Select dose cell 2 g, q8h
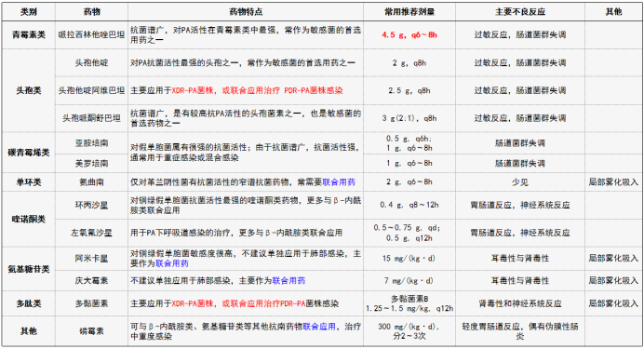This screenshot has height=349, width=644. [x=409, y=63]
